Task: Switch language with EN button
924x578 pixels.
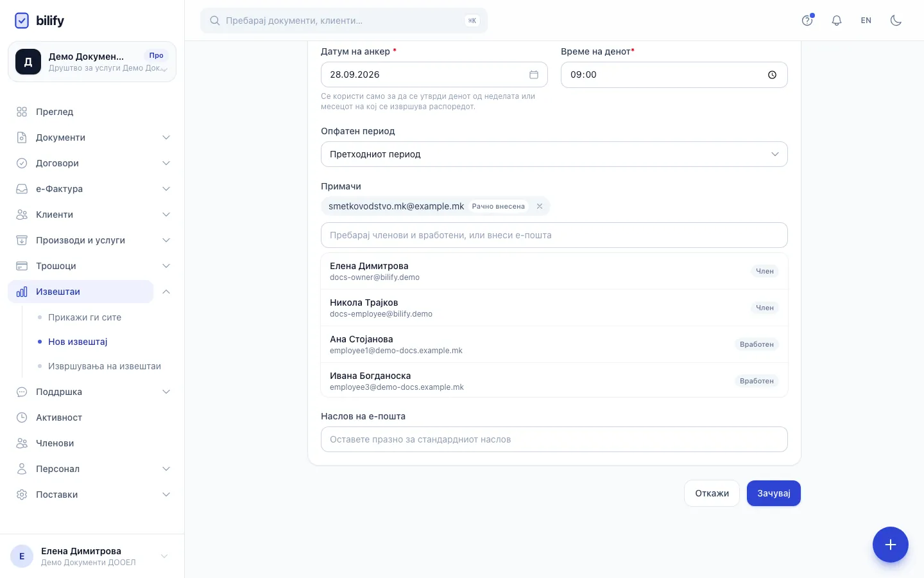Action: [866, 21]
